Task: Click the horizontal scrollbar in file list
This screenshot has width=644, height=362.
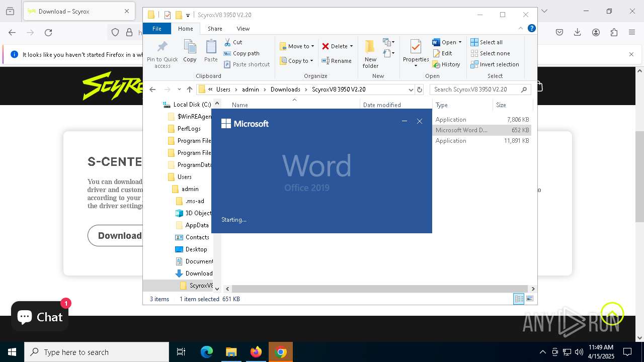Action: click(380, 289)
